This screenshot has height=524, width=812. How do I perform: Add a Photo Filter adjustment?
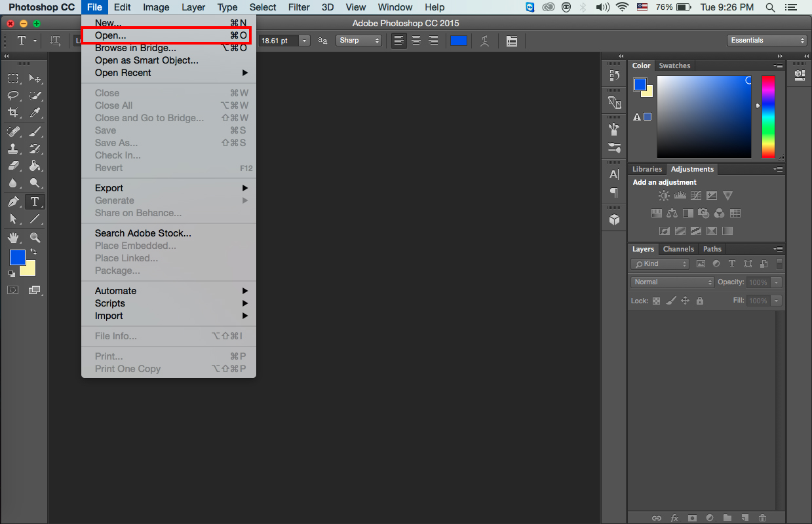[704, 214]
